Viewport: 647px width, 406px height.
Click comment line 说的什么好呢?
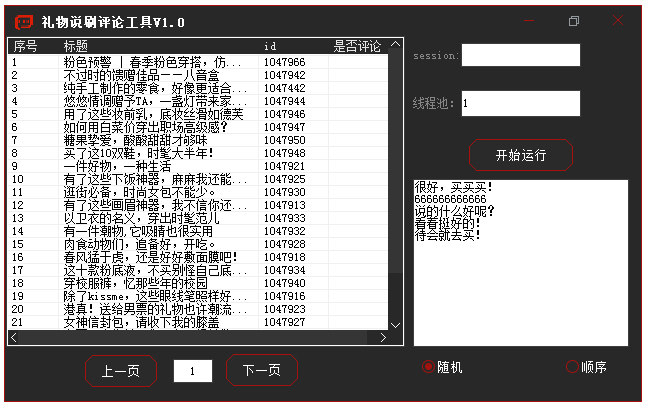point(454,211)
